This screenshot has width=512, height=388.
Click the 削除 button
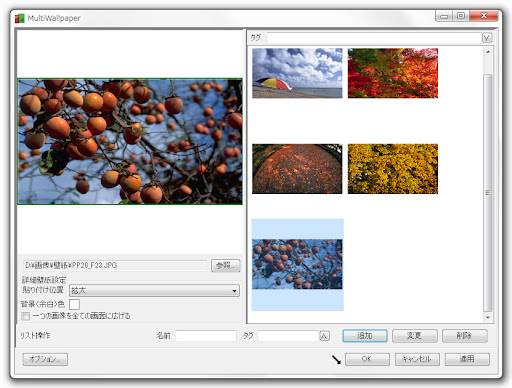pyautogui.click(x=465, y=336)
